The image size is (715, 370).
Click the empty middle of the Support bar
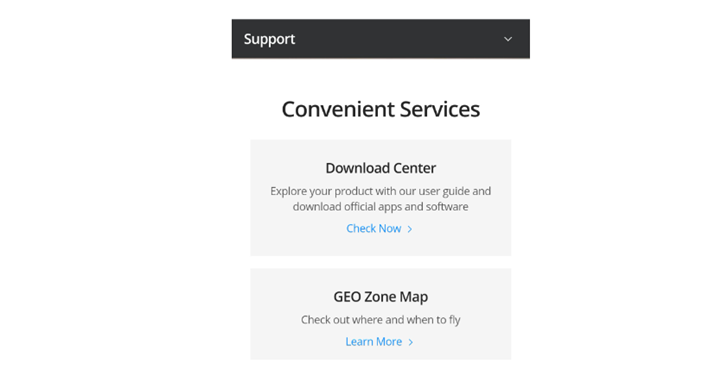(x=397, y=39)
